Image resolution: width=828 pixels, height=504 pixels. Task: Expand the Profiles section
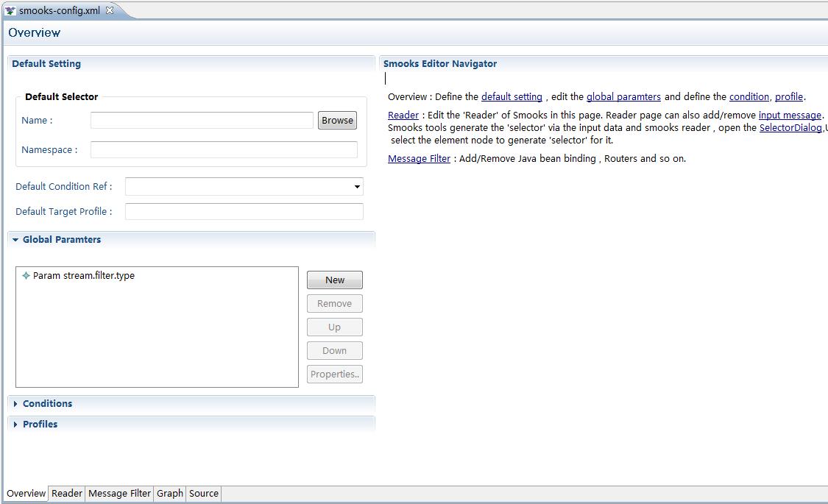15,425
